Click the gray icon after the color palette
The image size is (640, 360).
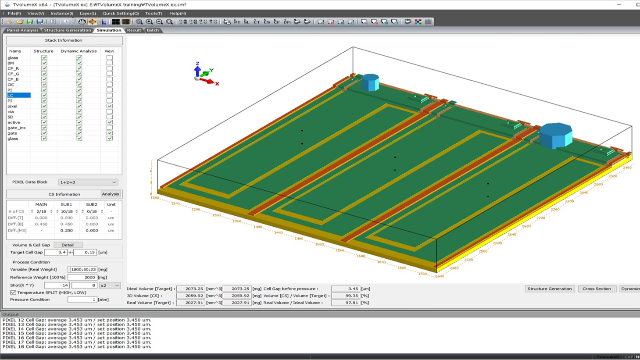coord(428,22)
